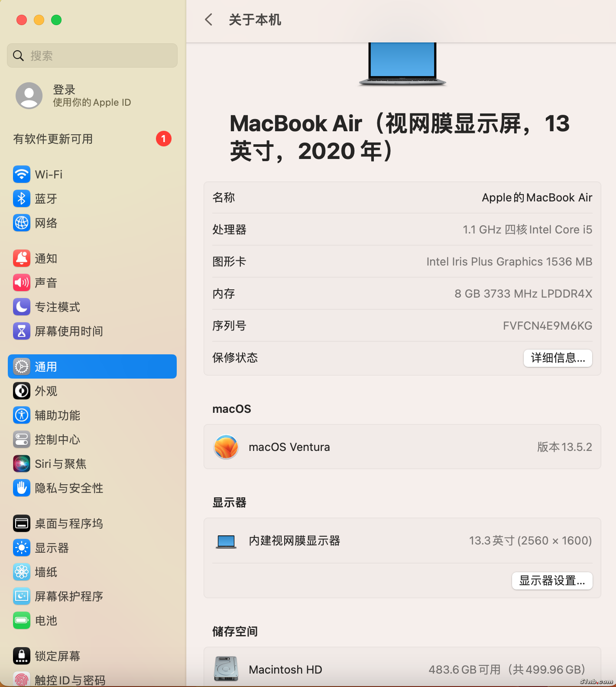Open Focus mode (专注模式) moon icon

pyautogui.click(x=22, y=307)
